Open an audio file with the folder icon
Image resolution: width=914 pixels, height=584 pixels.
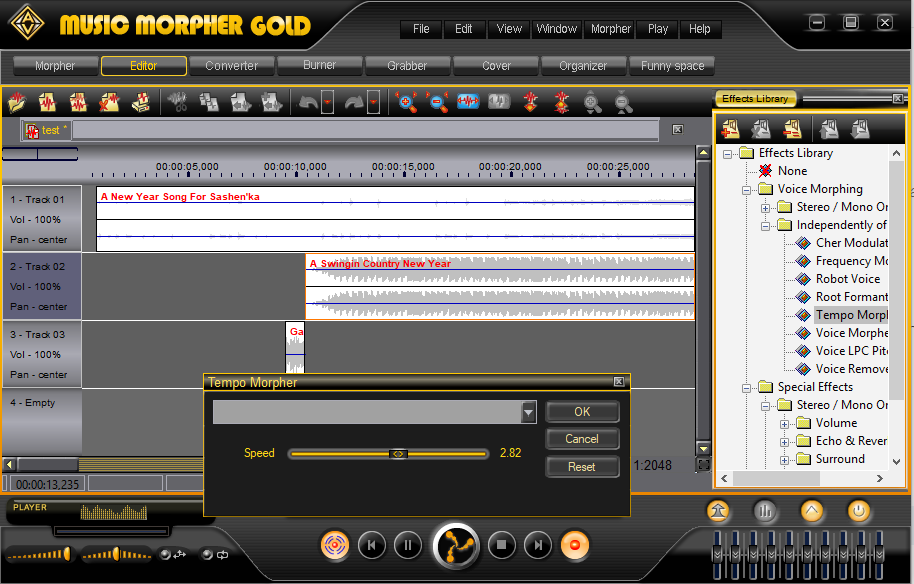coord(17,103)
